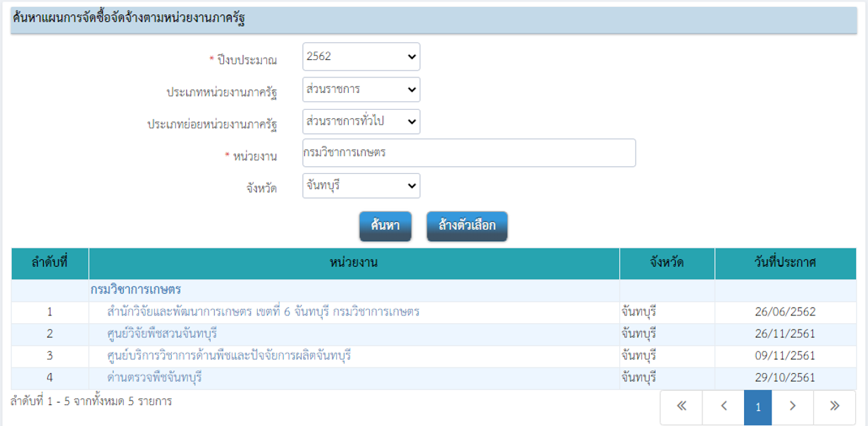Click sequence number 3 cell

[x=50, y=356]
